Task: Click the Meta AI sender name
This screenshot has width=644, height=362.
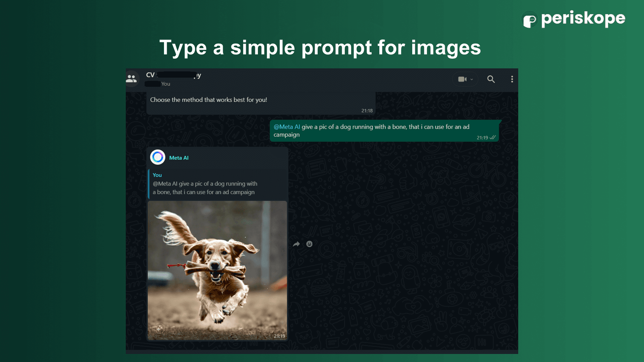Action: [x=179, y=158]
